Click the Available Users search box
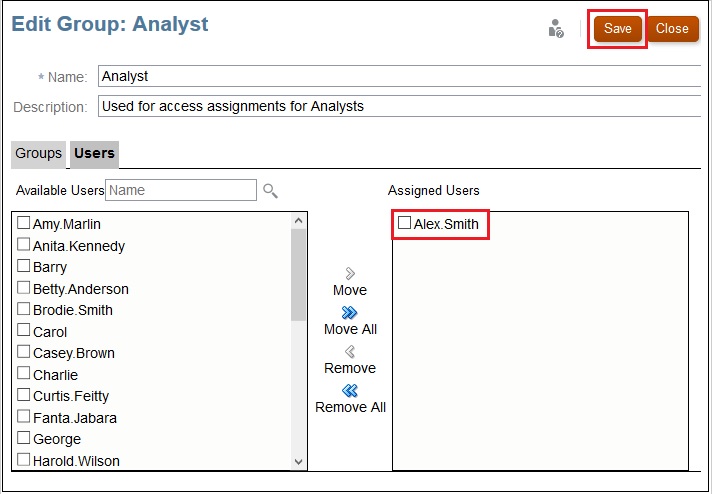This screenshot has width=712, height=494. click(x=181, y=190)
